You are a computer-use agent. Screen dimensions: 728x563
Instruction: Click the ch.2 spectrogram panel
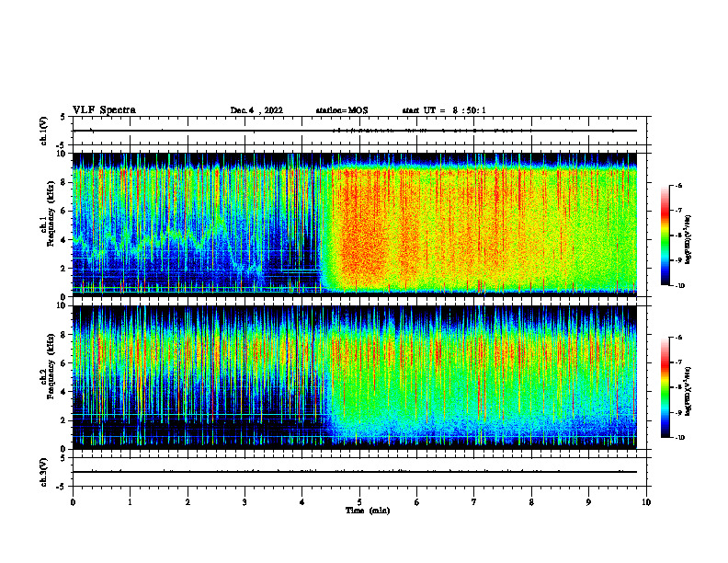coord(355,377)
